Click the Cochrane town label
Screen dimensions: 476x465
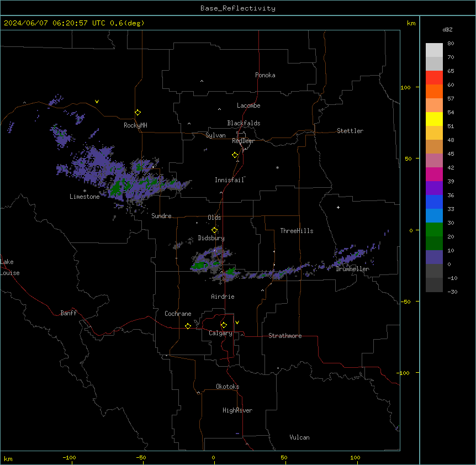point(178,314)
